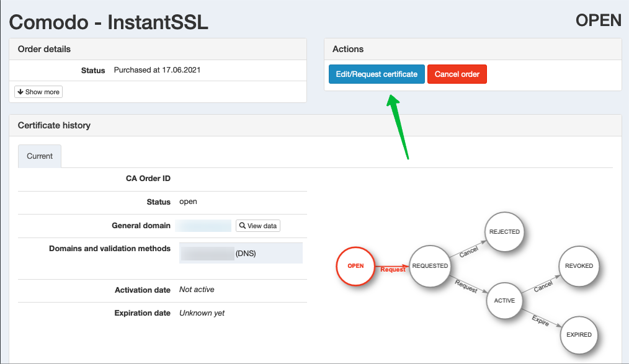Click the ACTIVE state node
Viewport: 629px width, 364px height.
click(x=504, y=301)
